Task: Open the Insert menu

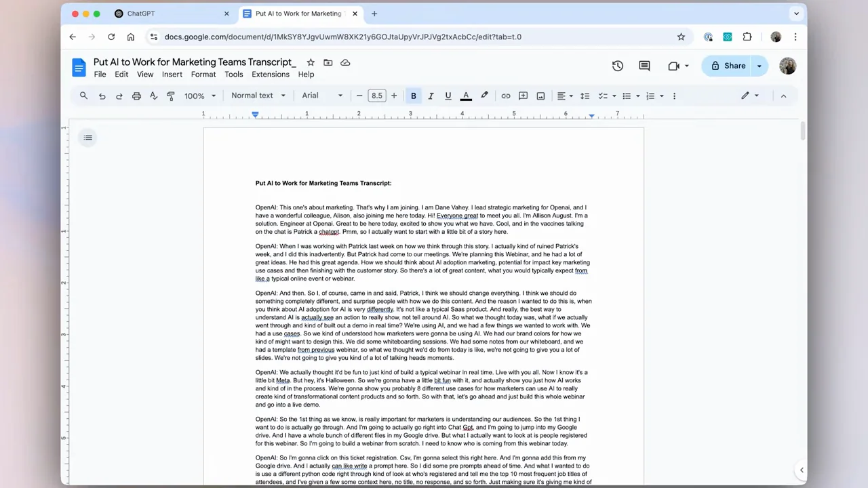Action: [172, 75]
